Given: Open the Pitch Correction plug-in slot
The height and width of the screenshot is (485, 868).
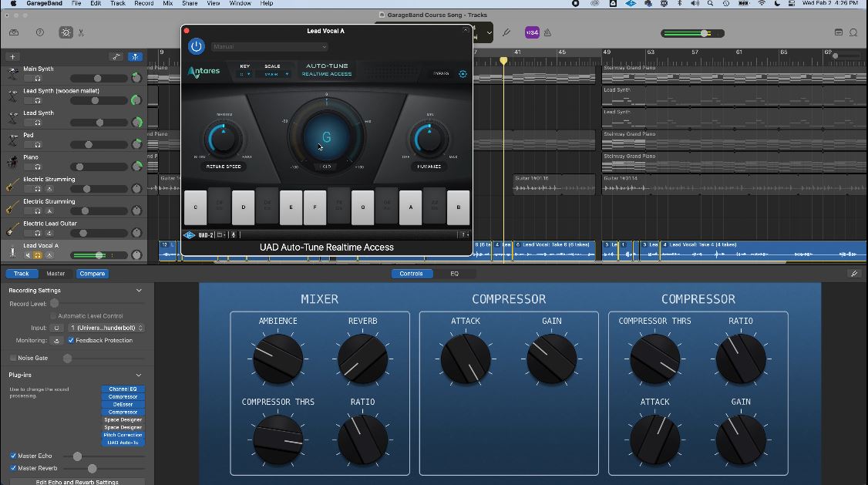Looking at the screenshot, I should tap(123, 435).
